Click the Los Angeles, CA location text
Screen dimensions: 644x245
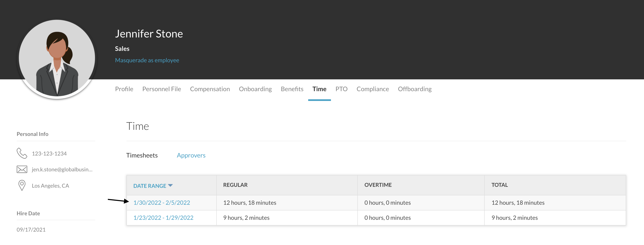click(50, 186)
